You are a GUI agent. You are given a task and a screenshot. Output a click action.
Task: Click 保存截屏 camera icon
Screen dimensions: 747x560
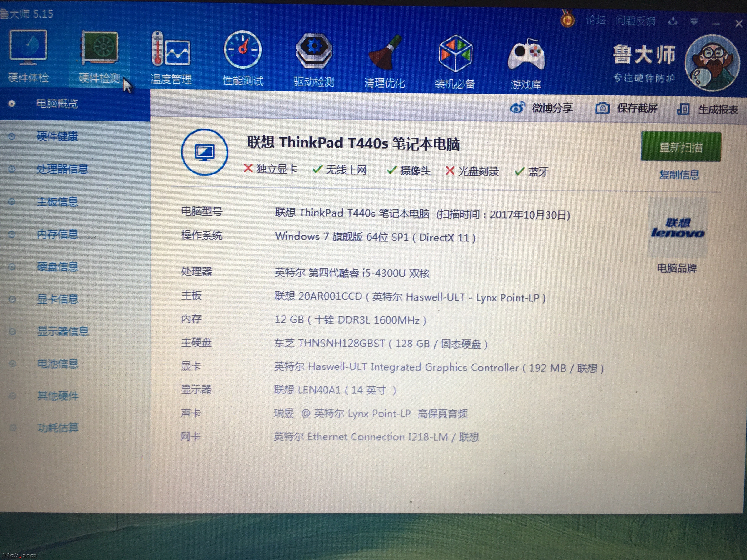coord(602,108)
